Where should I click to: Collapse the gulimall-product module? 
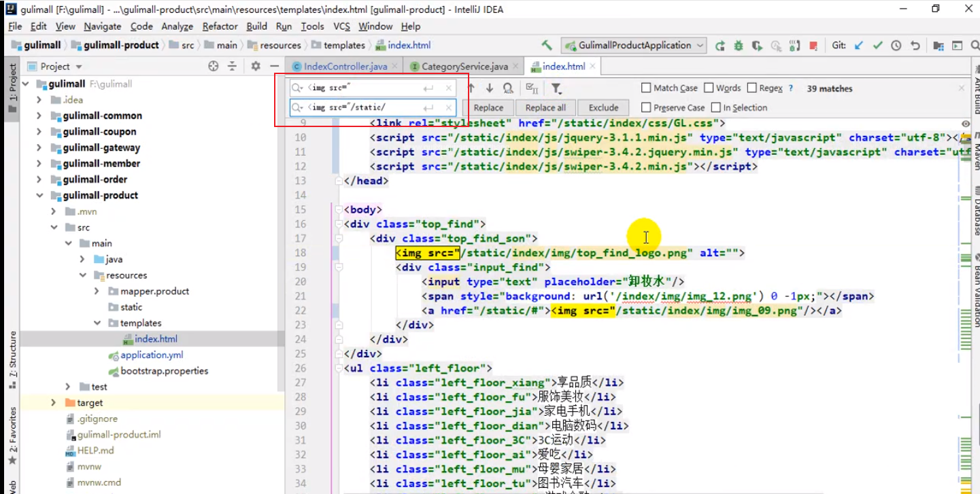click(x=39, y=196)
